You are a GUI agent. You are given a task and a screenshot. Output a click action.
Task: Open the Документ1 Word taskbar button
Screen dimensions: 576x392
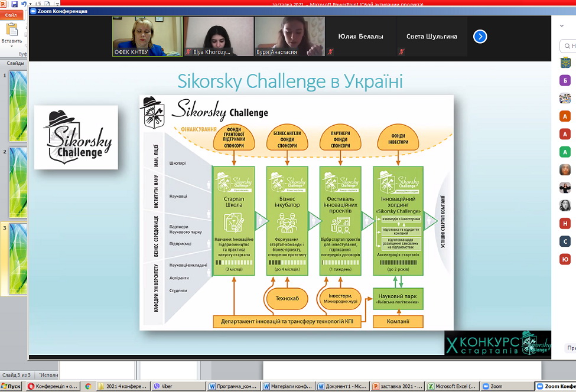(x=343, y=386)
